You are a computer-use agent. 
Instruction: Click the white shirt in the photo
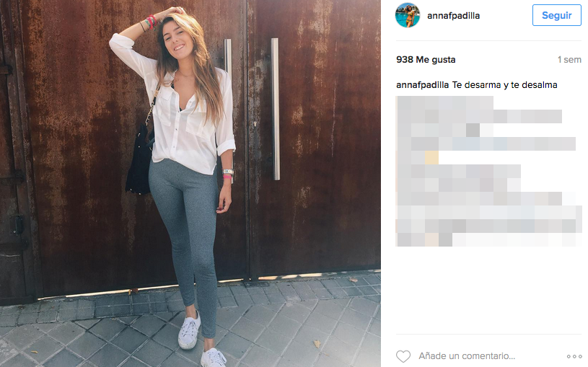coord(180,112)
